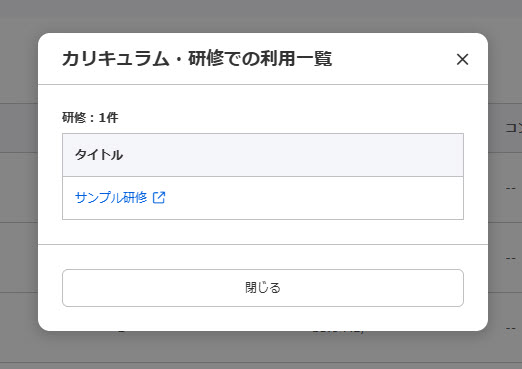Close the dialog with the X icon
This screenshot has width=522, height=369.
(x=462, y=60)
